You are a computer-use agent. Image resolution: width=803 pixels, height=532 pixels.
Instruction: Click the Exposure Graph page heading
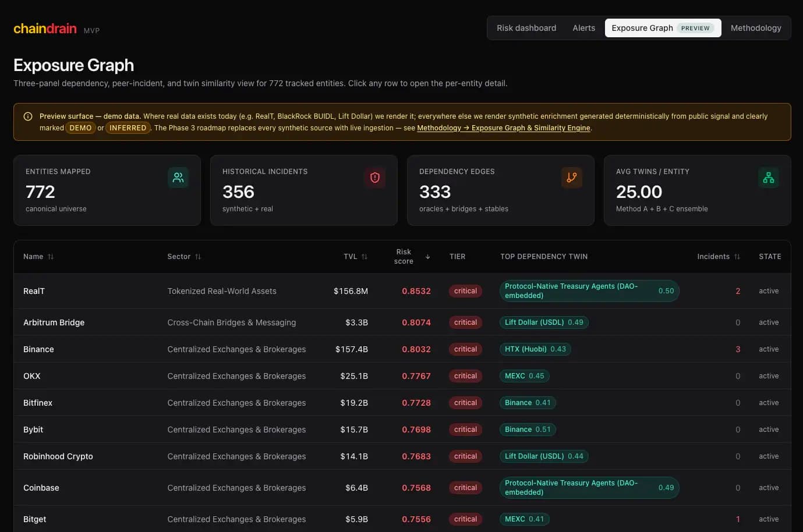click(74, 65)
